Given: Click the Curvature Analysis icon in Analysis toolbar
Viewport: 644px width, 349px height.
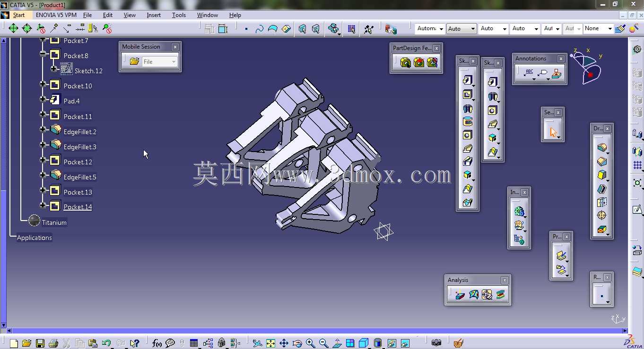Looking at the screenshot, I should point(473,295).
